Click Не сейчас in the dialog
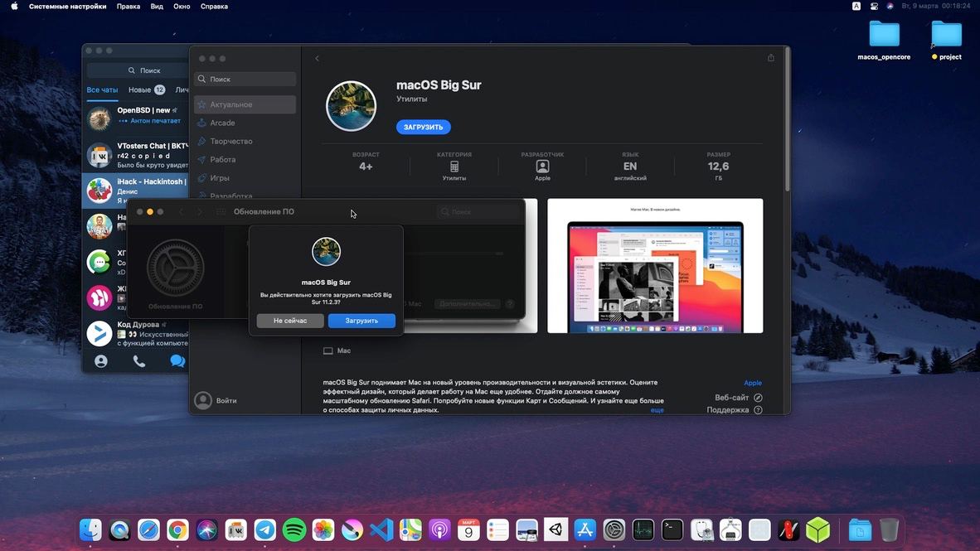Screen dimensions: 980x551 coord(290,321)
